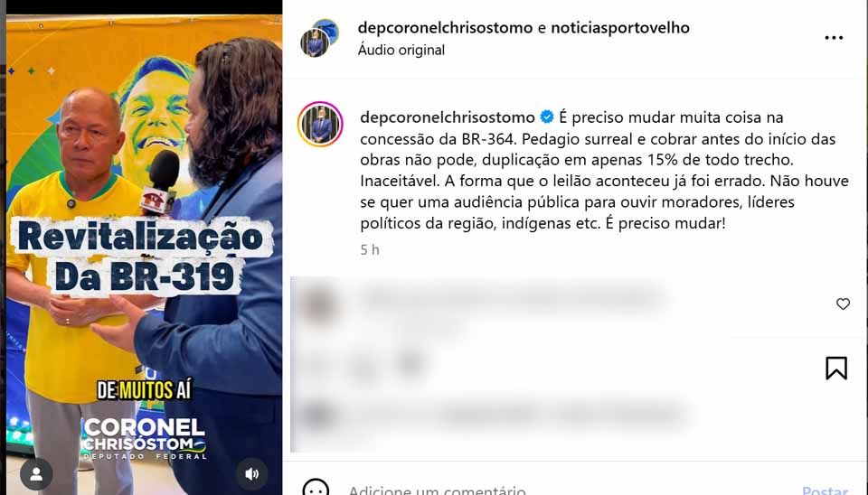The image size is (868, 495).
Task: Open the emoji picker smiley icon
Action: (316, 489)
